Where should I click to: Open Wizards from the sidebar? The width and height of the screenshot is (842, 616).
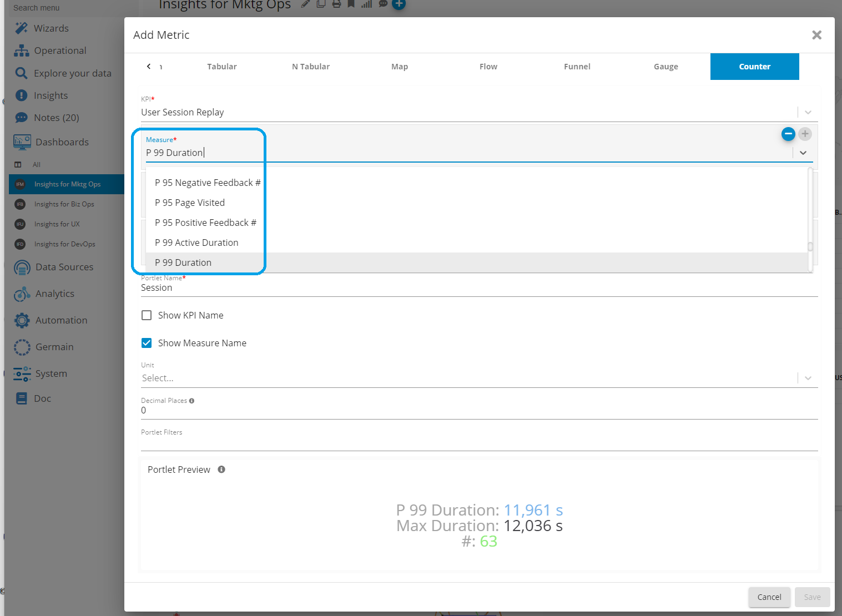pyautogui.click(x=51, y=28)
